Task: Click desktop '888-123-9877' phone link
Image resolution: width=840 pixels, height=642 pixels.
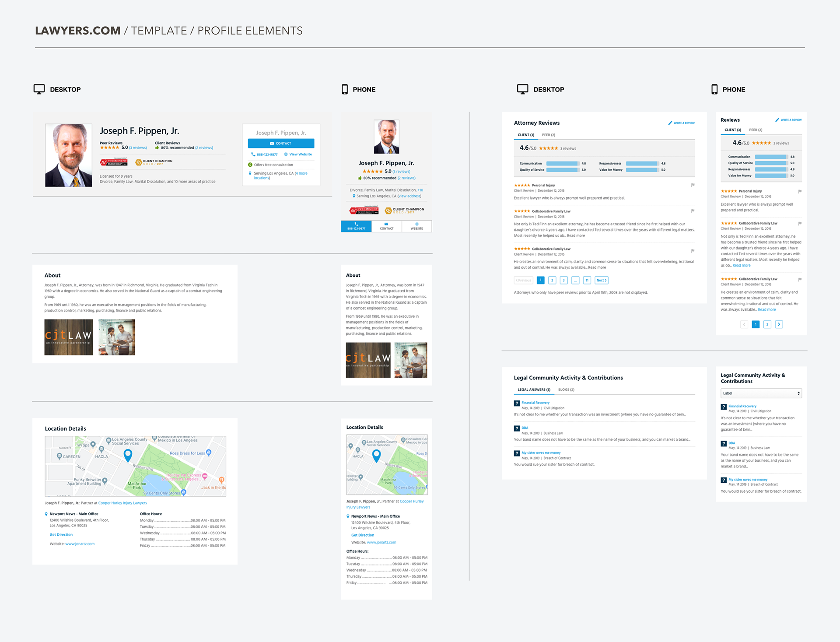Action: click(264, 154)
